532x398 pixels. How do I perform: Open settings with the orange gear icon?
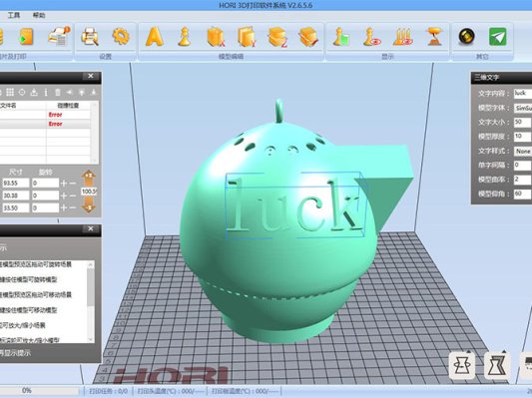[x=121, y=36]
